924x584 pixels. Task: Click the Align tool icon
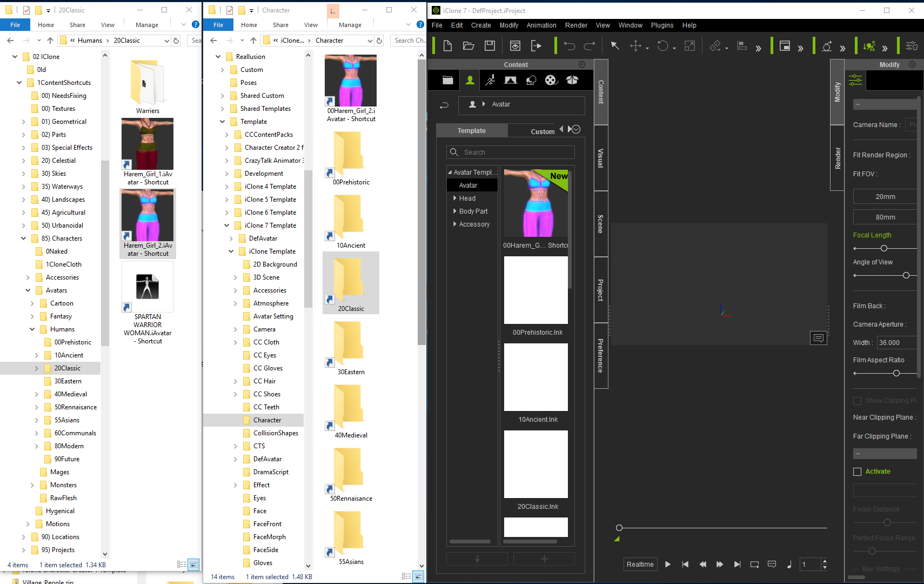tap(742, 46)
